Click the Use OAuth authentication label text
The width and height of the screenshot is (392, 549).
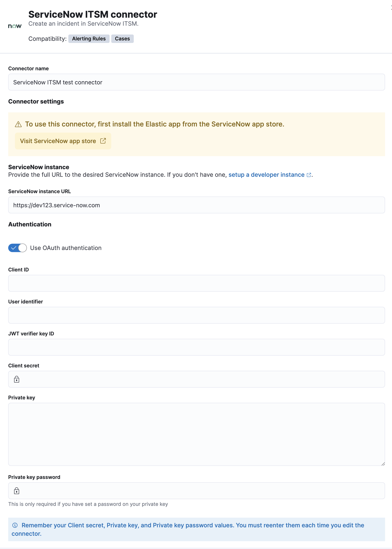click(x=66, y=248)
